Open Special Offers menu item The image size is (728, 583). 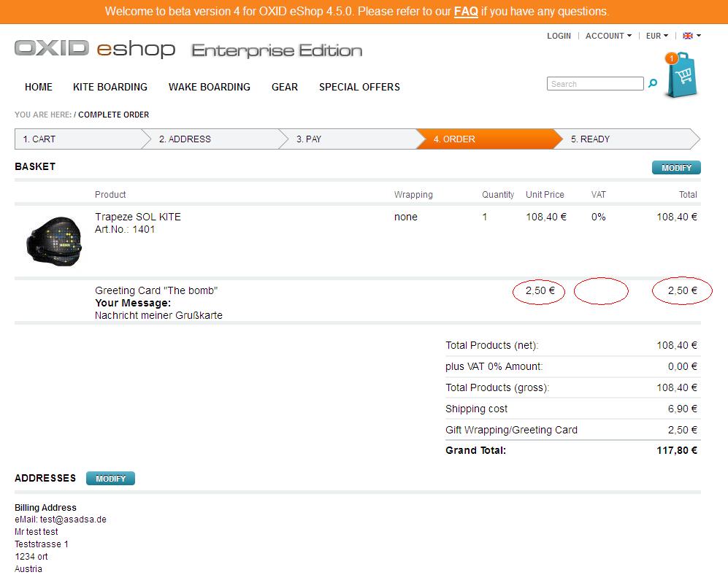click(x=359, y=87)
